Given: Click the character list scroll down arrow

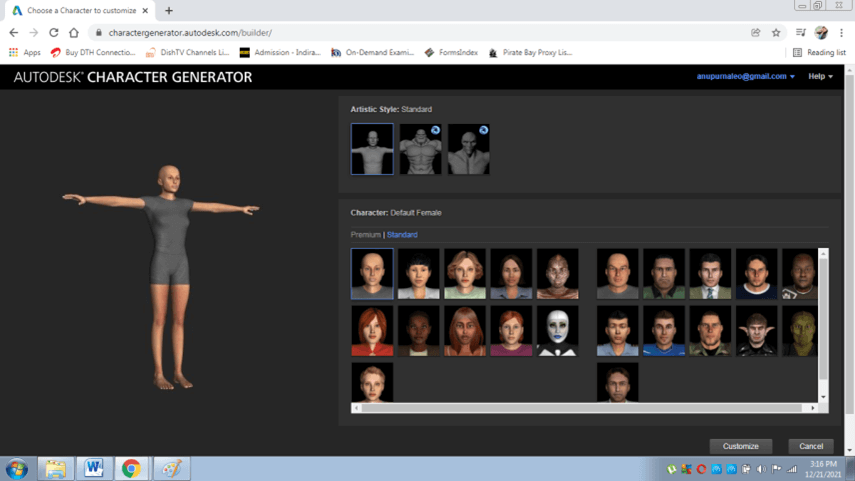Looking at the screenshot, I should pyautogui.click(x=823, y=397).
